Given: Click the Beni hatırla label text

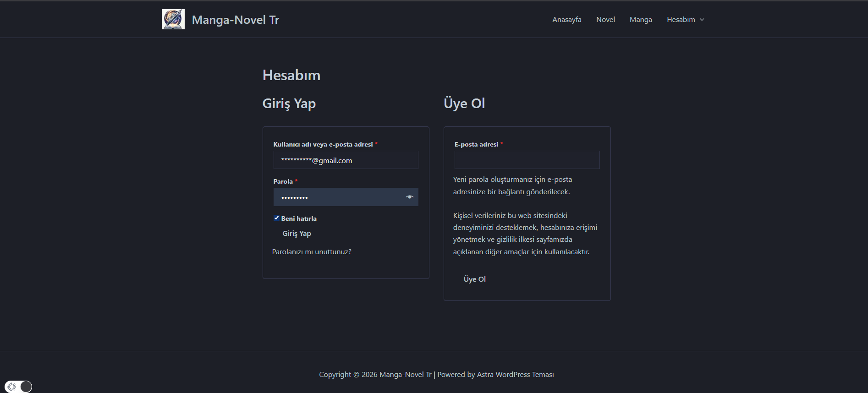Looking at the screenshot, I should 299,218.
